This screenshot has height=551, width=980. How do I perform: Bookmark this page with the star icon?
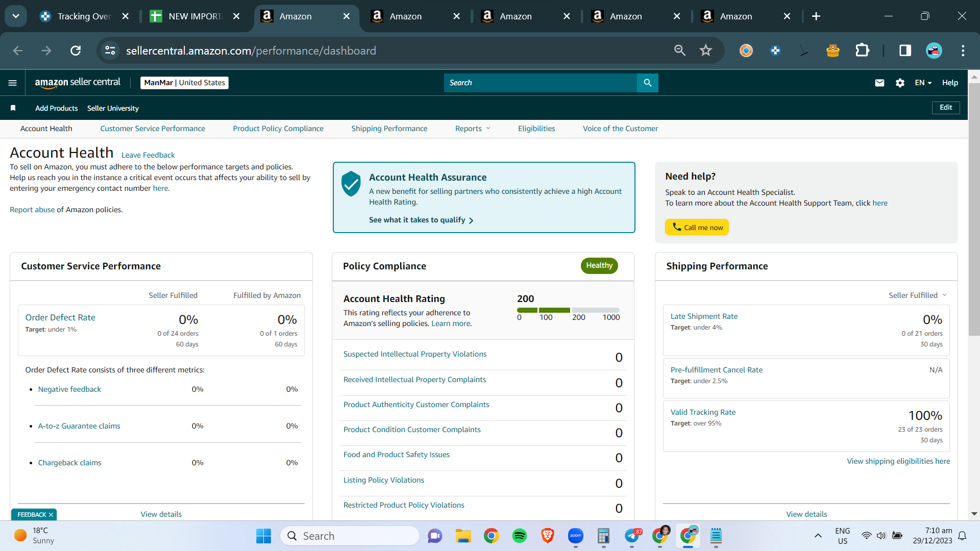click(705, 51)
